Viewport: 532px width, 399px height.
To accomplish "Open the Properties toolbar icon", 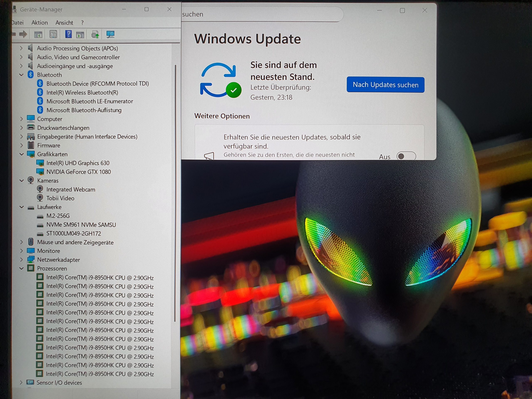I will 53,34.
